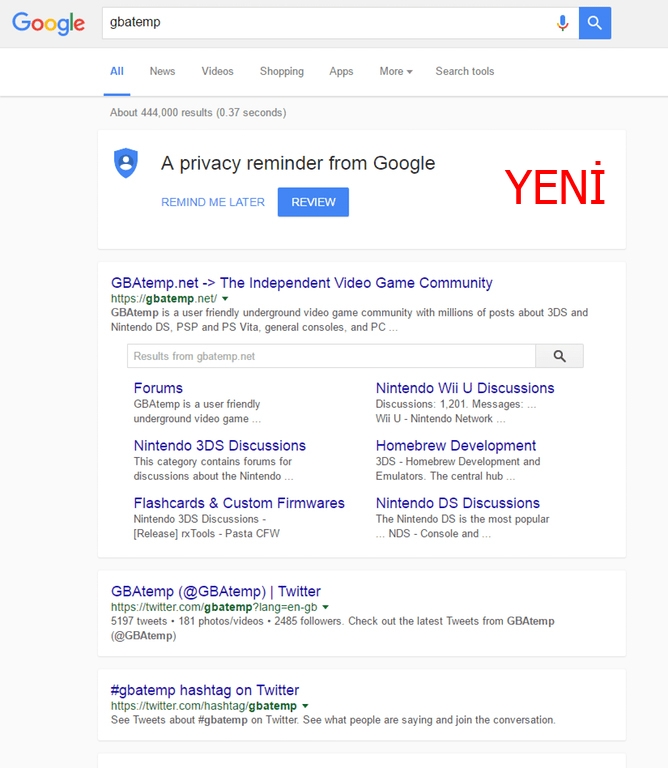Click the sitelinks search magnifier button
The height and width of the screenshot is (768, 668).
coord(559,356)
